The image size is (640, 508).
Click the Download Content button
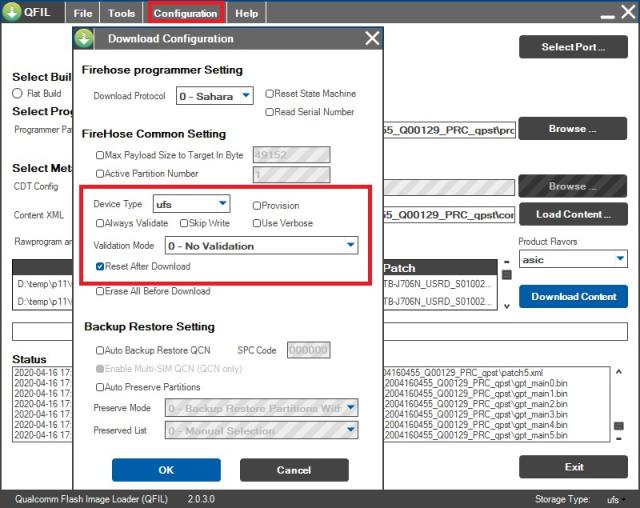pyautogui.click(x=573, y=297)
